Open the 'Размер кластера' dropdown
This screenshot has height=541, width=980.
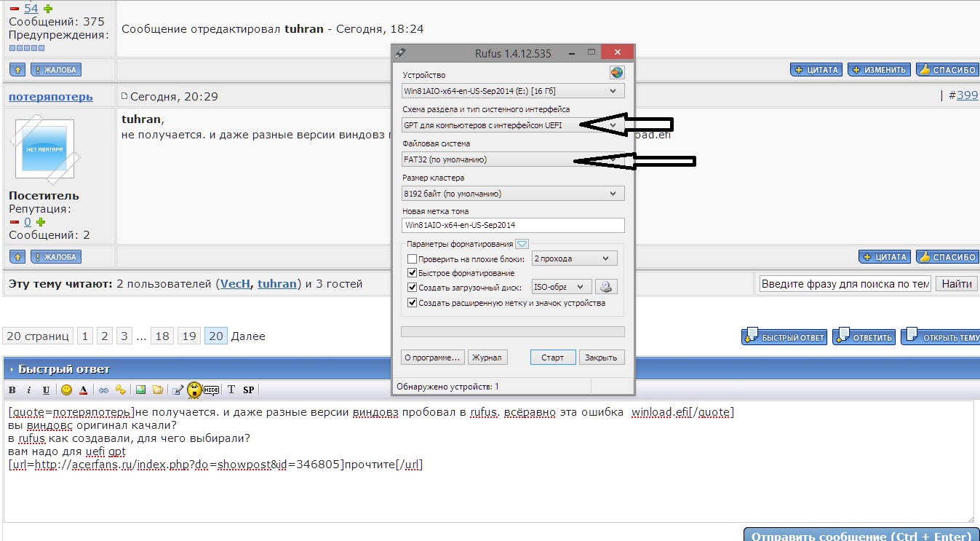point(513,194)
